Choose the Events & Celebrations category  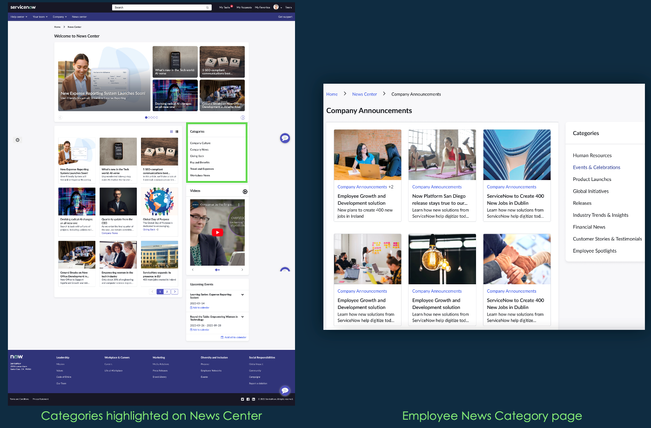click(596, 167)
